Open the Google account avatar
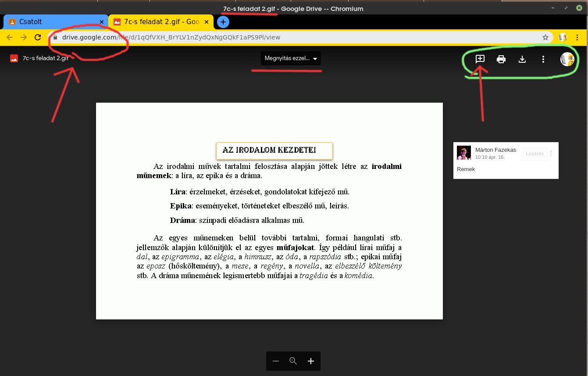The width and height of the screenshot is (588, 376). 567,59
